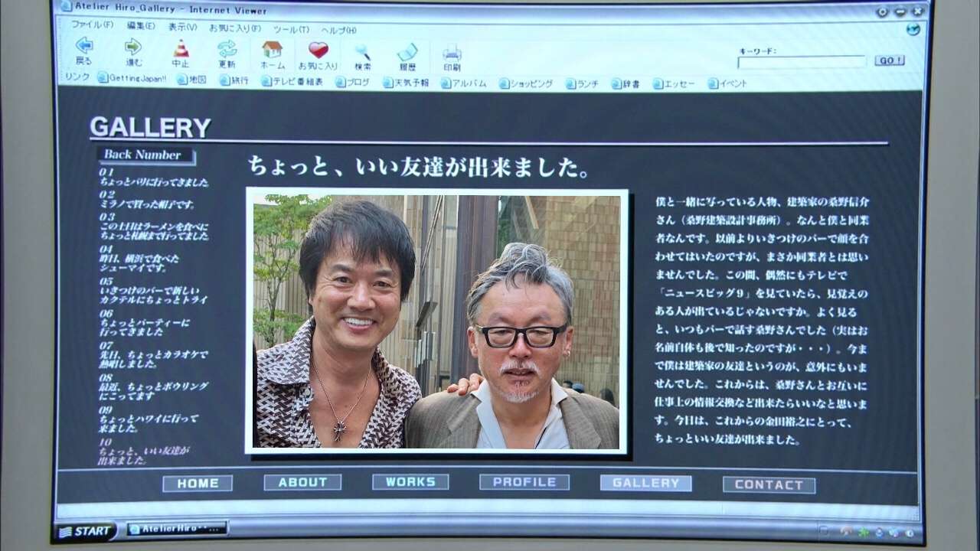Viewport: 980px width, 551px height.
Task: Open the History (履歴) icon
Action: click(407, 52)
